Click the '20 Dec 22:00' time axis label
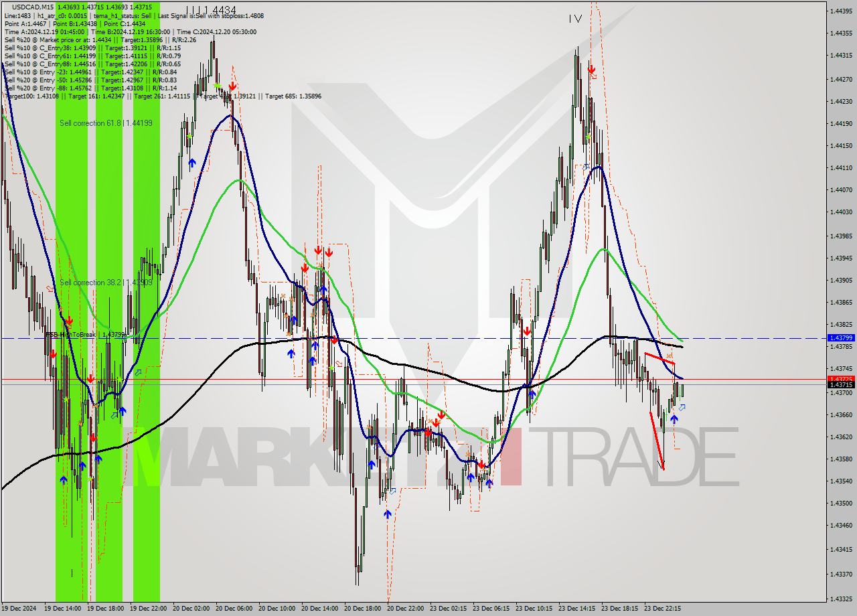Viewport: 857px width, 616px height. pos(406,609)
